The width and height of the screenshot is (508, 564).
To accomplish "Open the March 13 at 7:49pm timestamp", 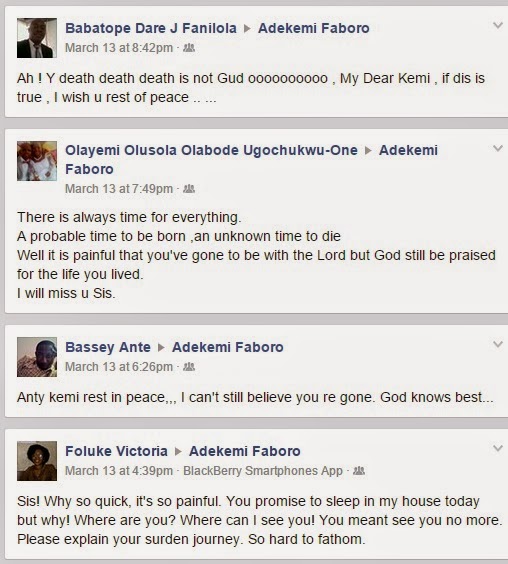I will (119, 189).
